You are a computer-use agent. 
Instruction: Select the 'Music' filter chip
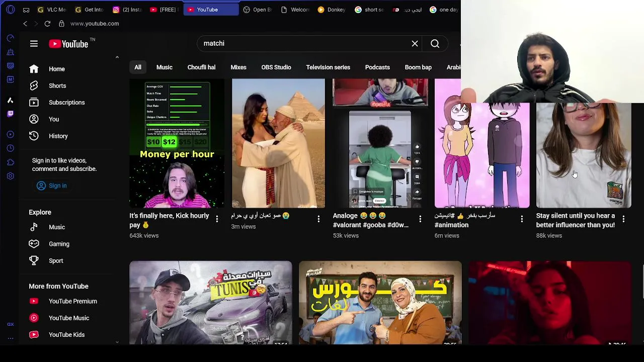click(x=165, y=67)
